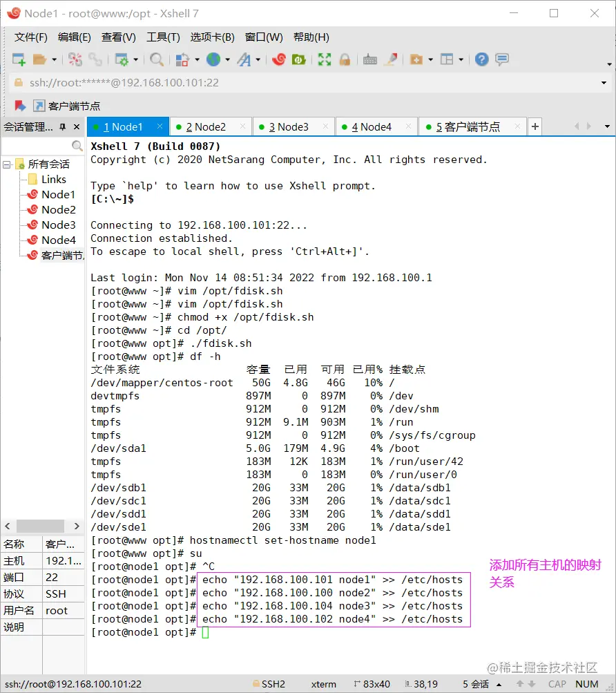Viewport: 616px width, 693px height.
Task: Click the globe encoding icon
Action: click(x=214, y=59)
